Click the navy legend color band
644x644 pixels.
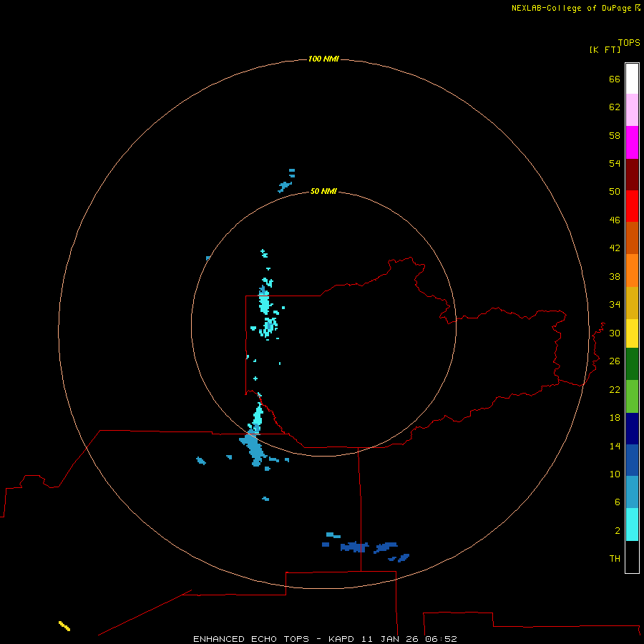632,429
